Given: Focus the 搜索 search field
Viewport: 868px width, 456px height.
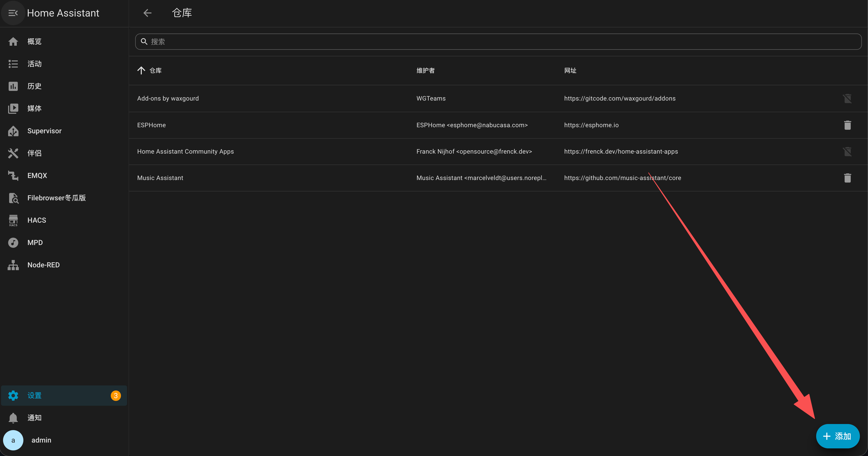Looking at the screenshot, I should 498,41.
